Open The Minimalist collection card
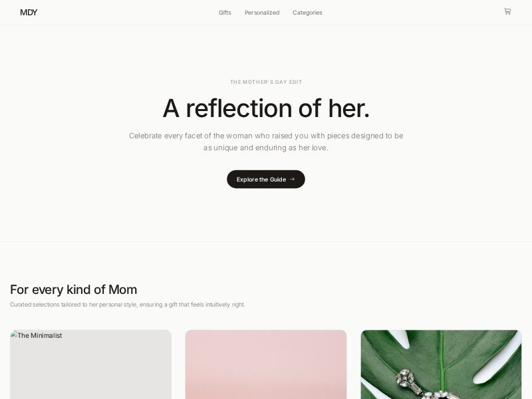This screenshot has width=532, height=399. click(x=90, y=364)
